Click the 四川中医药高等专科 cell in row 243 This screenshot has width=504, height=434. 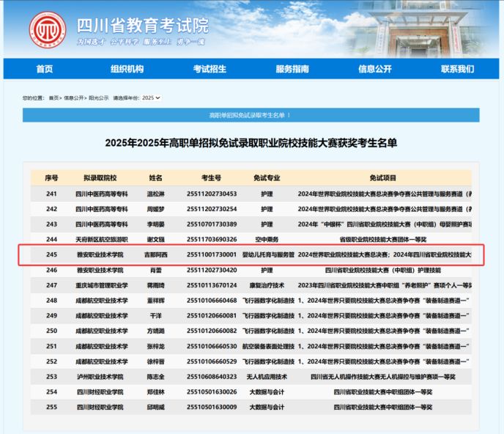pyautogui.click(x=102, y=224)
